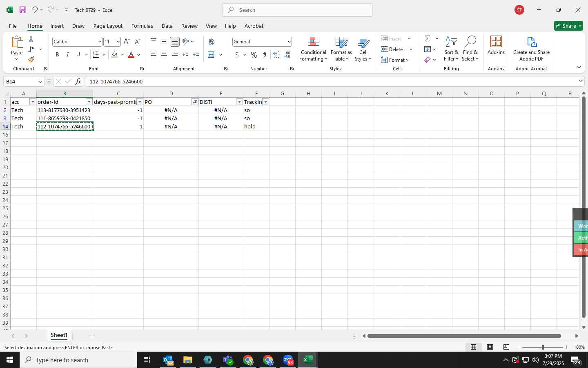Open the Font name dropdown
The image size is (588, 368).
(99, 42)
